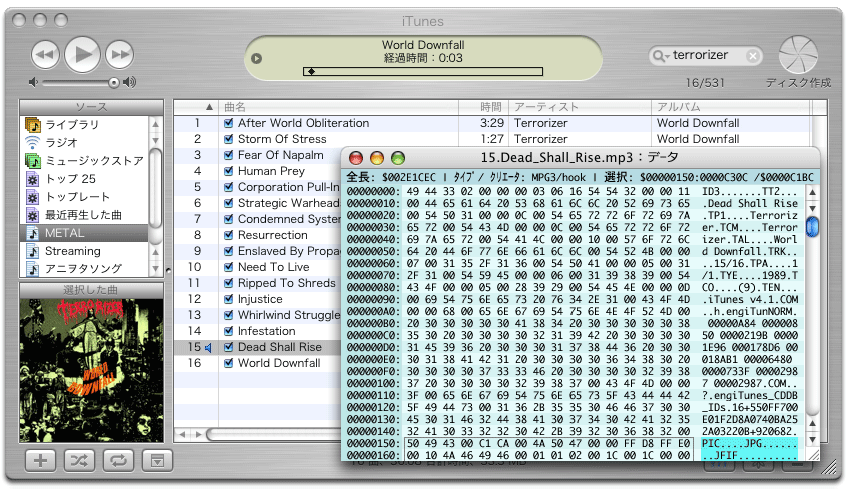Screen dimensions: 850x490
Task: Skip to the previous track
Action: click(x=45, y=53)
